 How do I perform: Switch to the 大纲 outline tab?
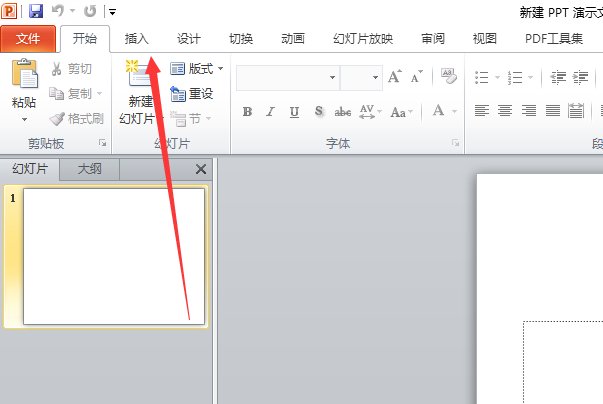[90, 169]
